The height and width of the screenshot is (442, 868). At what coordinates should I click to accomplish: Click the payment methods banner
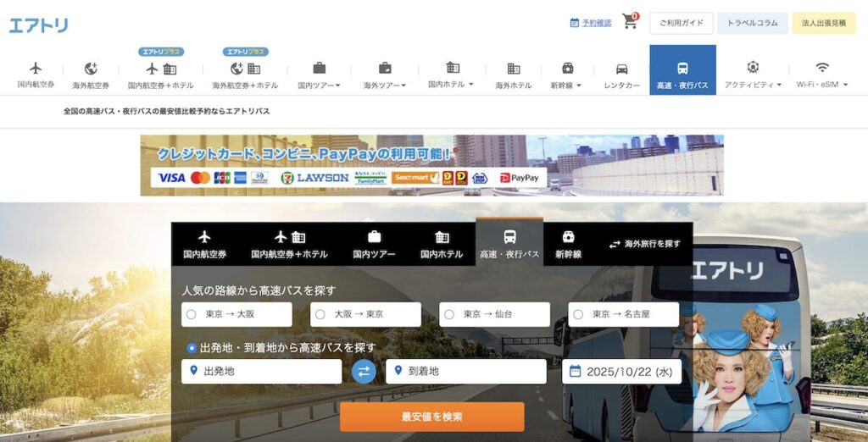(431, 165)
